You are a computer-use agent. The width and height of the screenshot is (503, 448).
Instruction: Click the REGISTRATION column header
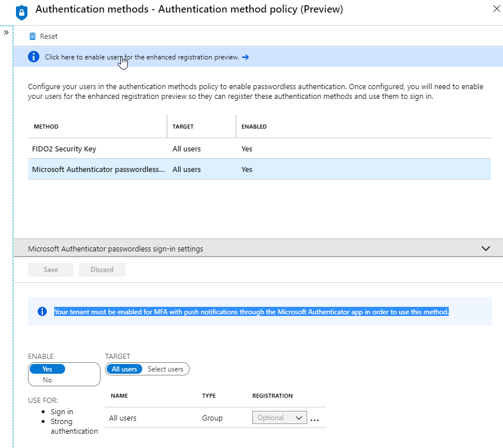click(x=272, y=395)
